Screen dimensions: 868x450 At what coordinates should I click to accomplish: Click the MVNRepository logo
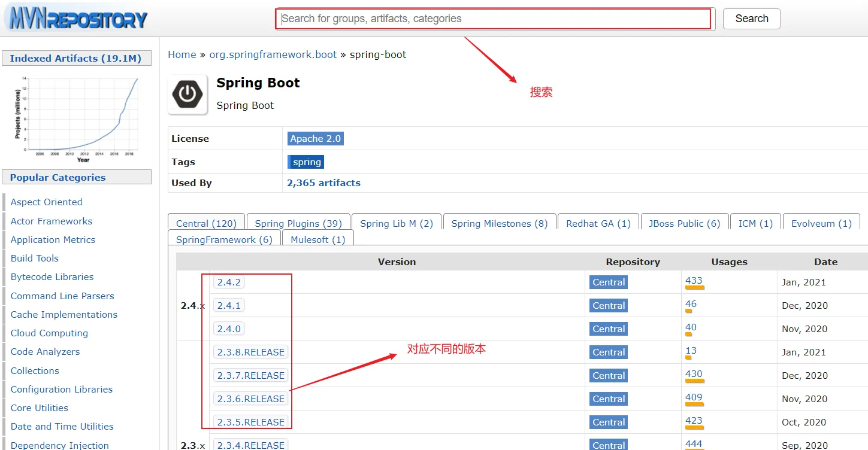pyautogui.click(x=77, y=18)
